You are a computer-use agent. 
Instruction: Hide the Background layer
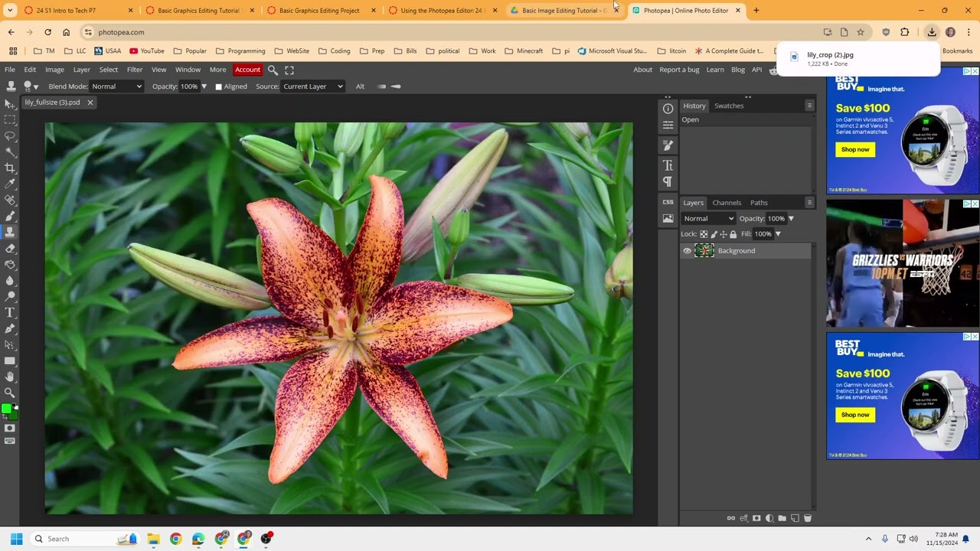tap(687, 251)
